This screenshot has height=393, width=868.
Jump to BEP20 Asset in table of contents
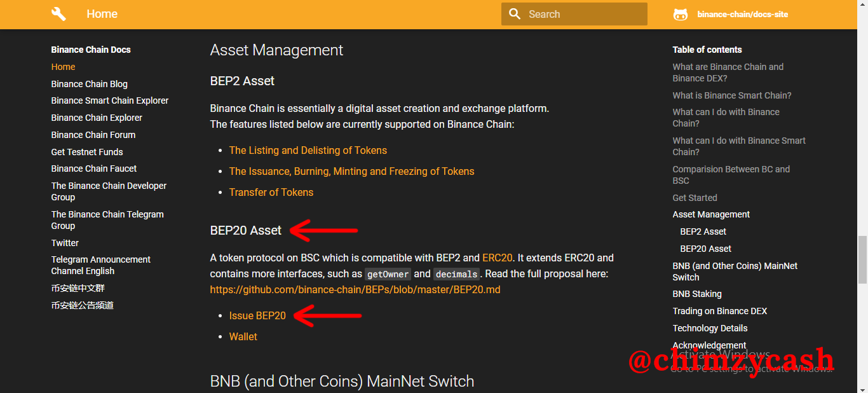pos(706,249)
